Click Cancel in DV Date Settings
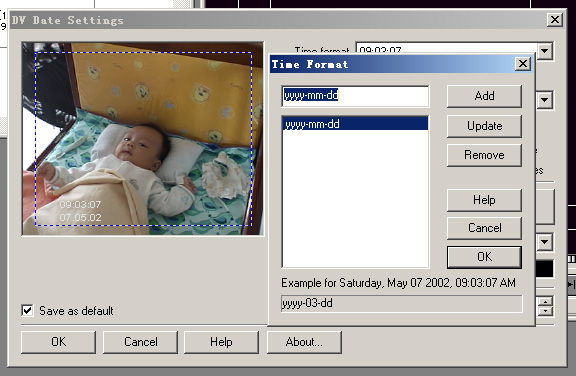The height and width of the screenshot is (376, 576). tap(140, 342)
